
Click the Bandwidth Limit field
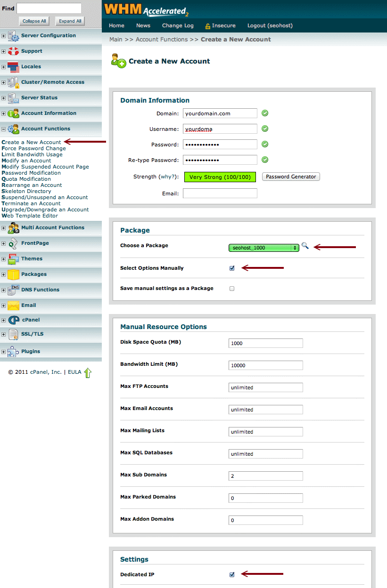pyautogui.click(x=266, y=365)
